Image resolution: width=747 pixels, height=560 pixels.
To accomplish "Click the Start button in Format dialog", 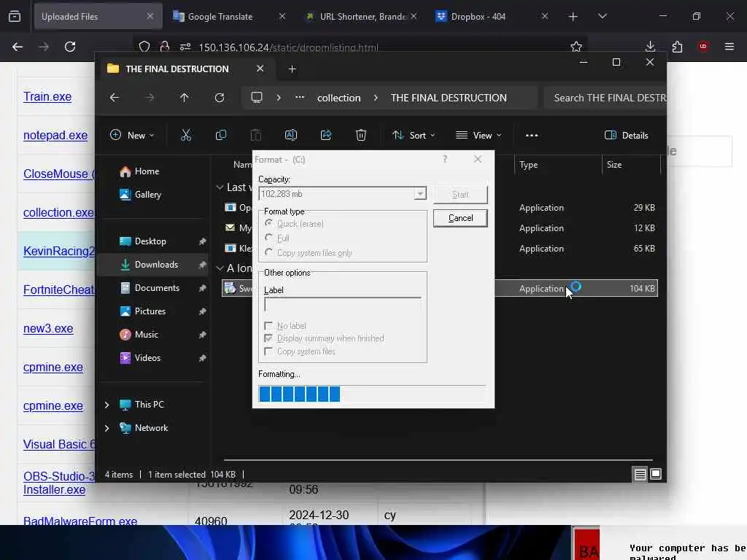I will (460, 194).
